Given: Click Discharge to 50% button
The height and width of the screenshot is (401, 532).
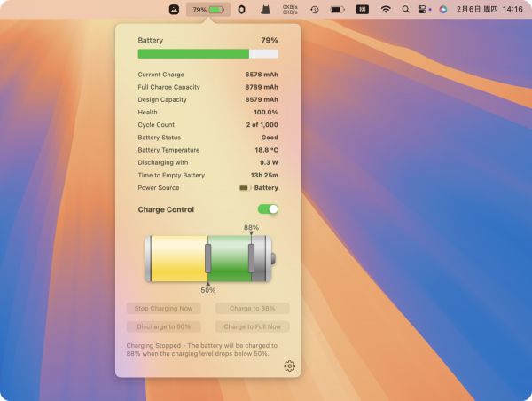Looking at the screenshot, I should [x=164, y=326].
